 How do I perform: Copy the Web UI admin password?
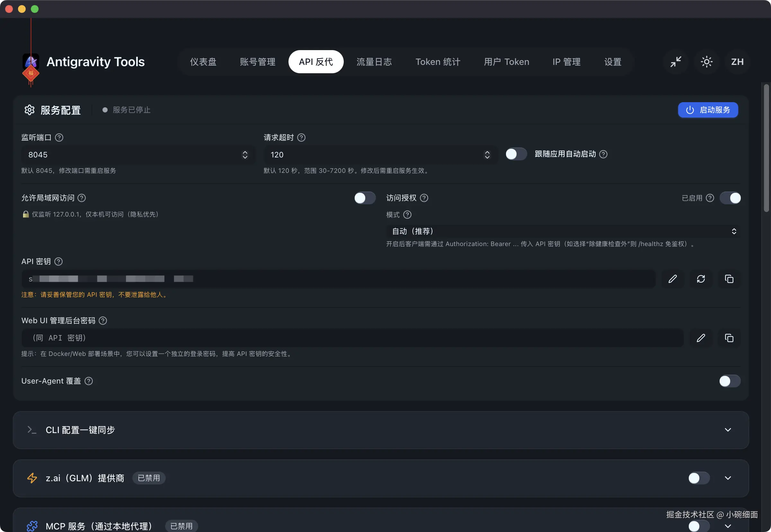tap(729, 338)
